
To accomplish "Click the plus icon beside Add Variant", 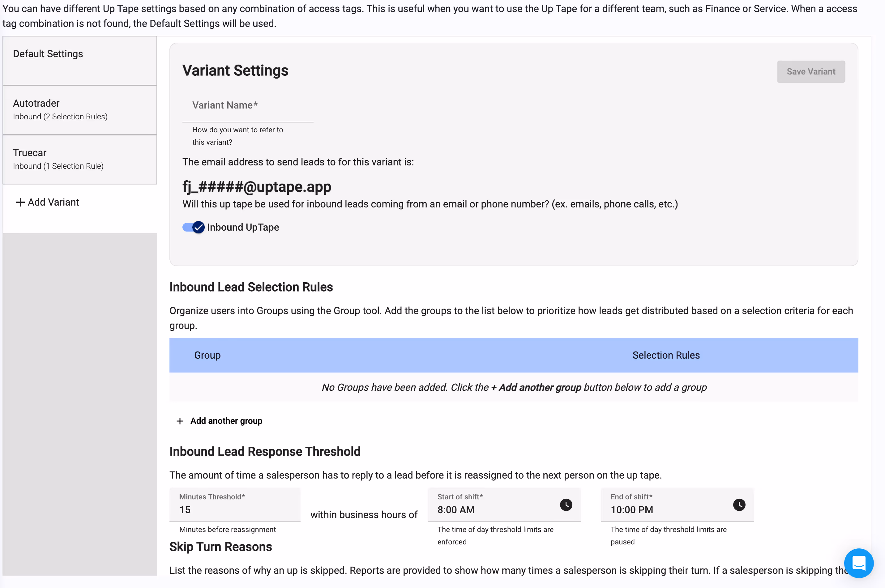I will click(x=20, y=202).
